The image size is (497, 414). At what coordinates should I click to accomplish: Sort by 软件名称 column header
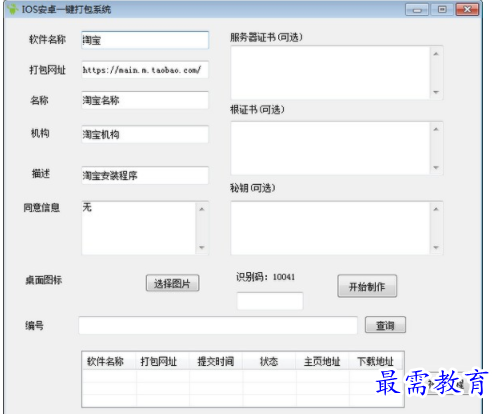(x=109, y=361)
